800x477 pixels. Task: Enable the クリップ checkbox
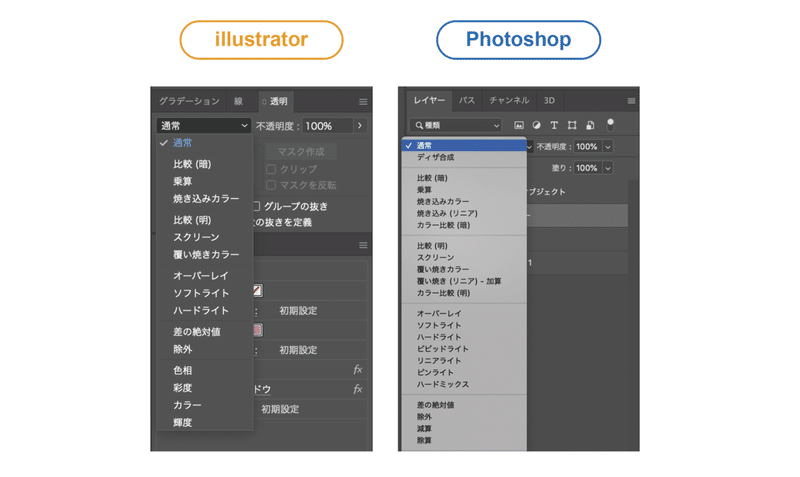tap(271, 169)
